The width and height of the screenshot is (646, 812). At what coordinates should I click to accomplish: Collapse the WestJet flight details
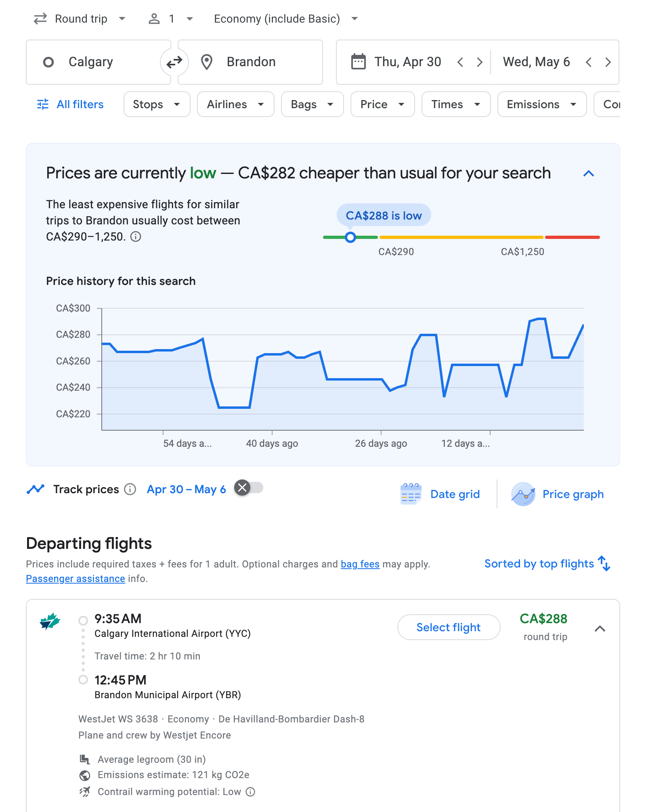(600, 628)
